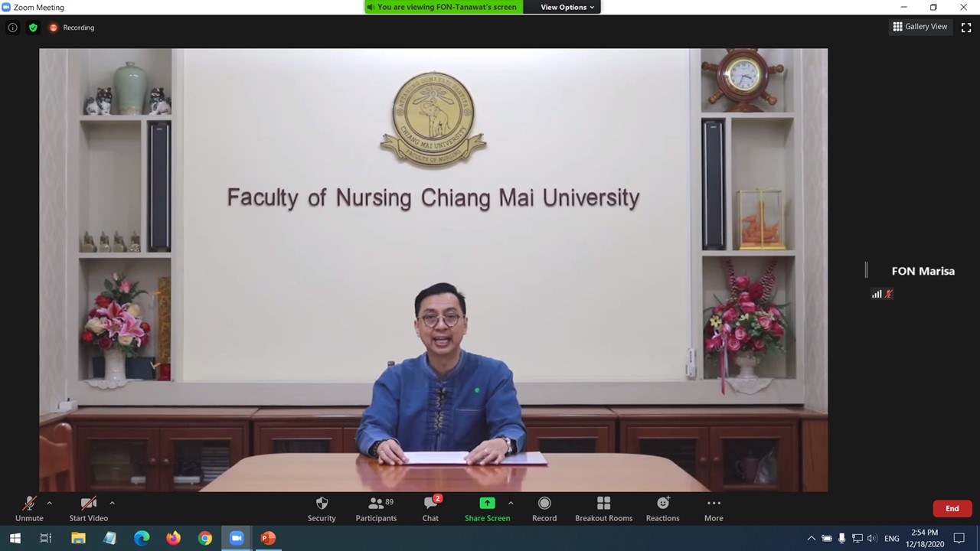Launch Firefox from the taskbar
The height and width of the screenshot is (551, 980).
(173, 538)
